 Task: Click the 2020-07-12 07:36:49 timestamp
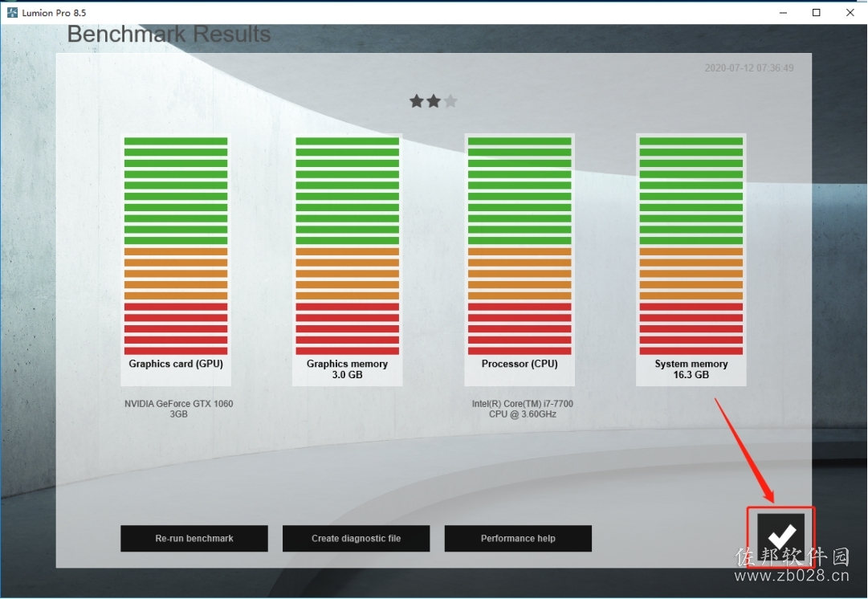[x=749, y=68]
